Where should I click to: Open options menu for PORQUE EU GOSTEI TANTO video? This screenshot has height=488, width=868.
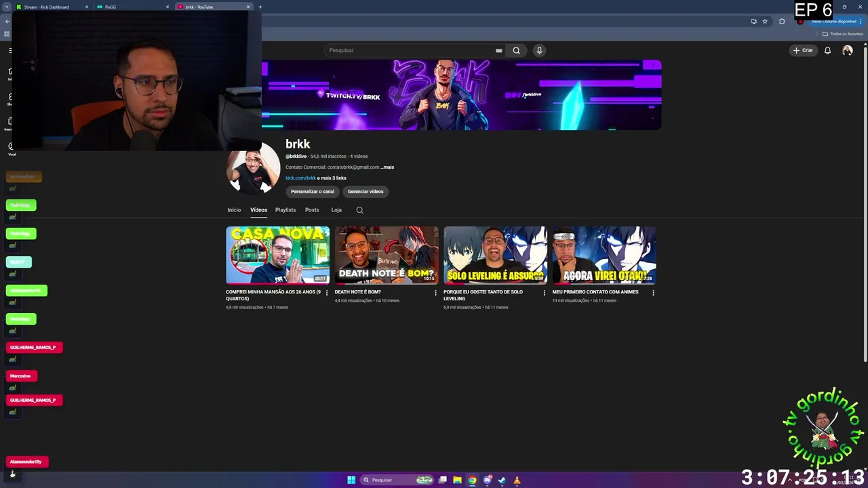544,293
